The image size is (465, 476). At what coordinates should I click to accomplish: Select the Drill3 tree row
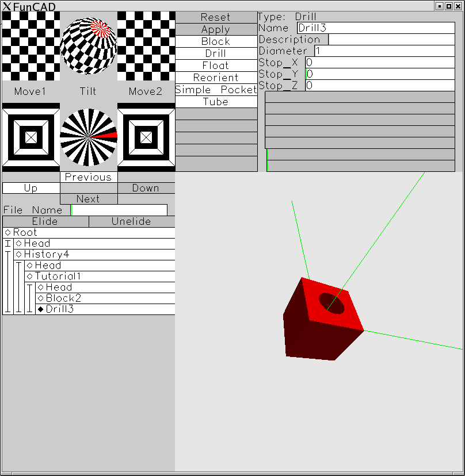tap(105, 309)
